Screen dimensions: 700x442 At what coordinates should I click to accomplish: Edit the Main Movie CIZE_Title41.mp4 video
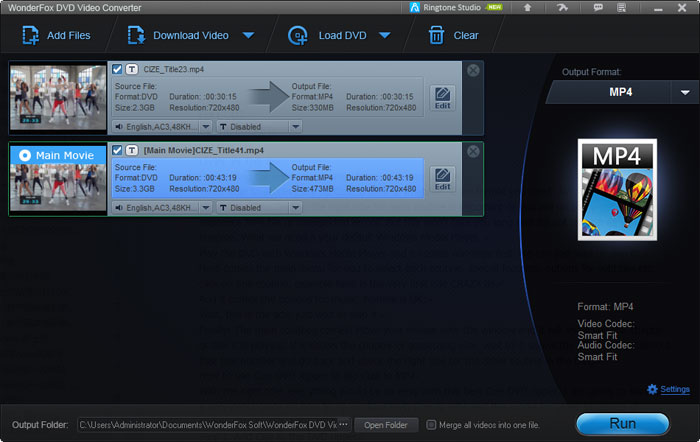pos(442,179)
